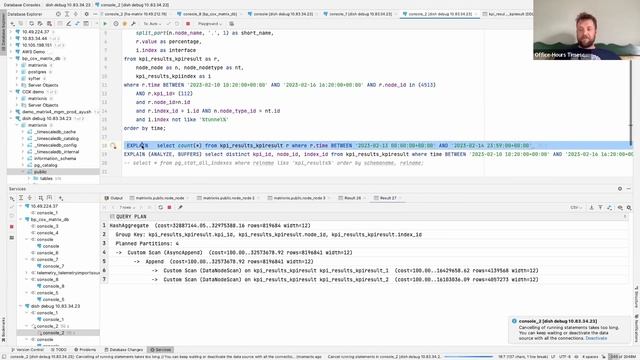Screen dimensions: 640x360
Task: Open the Playground resolve mode dropdown
Action: click(209, 24)
